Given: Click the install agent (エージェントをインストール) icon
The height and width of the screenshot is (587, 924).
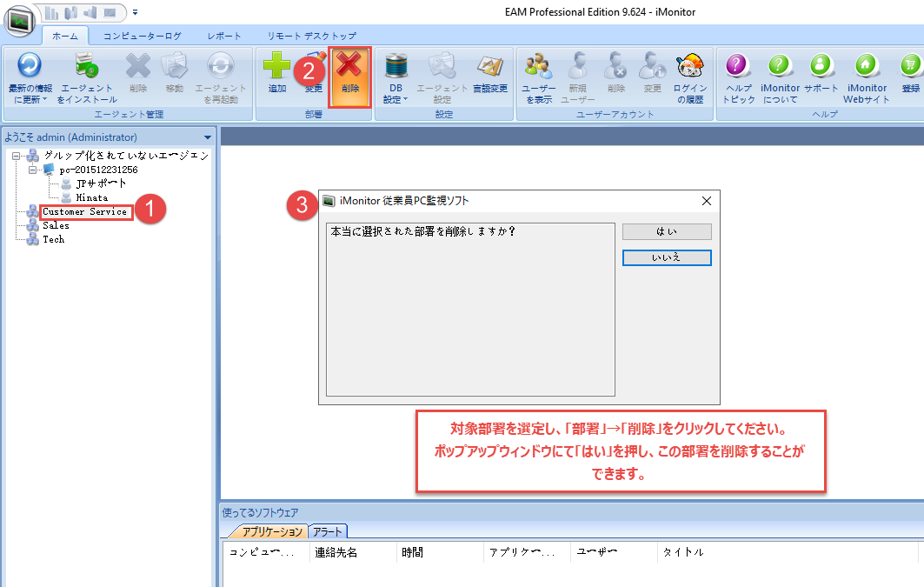Looking at the screenshot, I should point(87,66).
